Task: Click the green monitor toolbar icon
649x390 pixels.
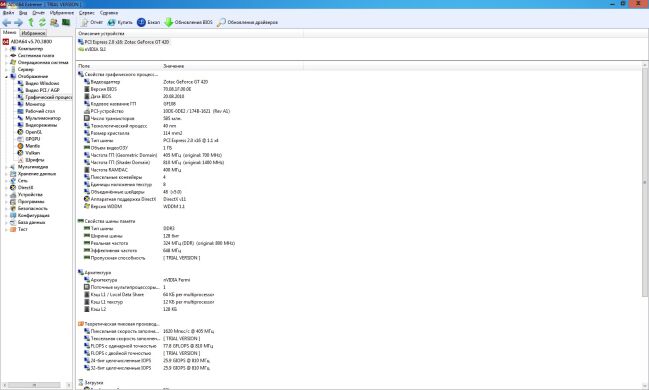Action: pyautogui.click(x=66, y=22)
